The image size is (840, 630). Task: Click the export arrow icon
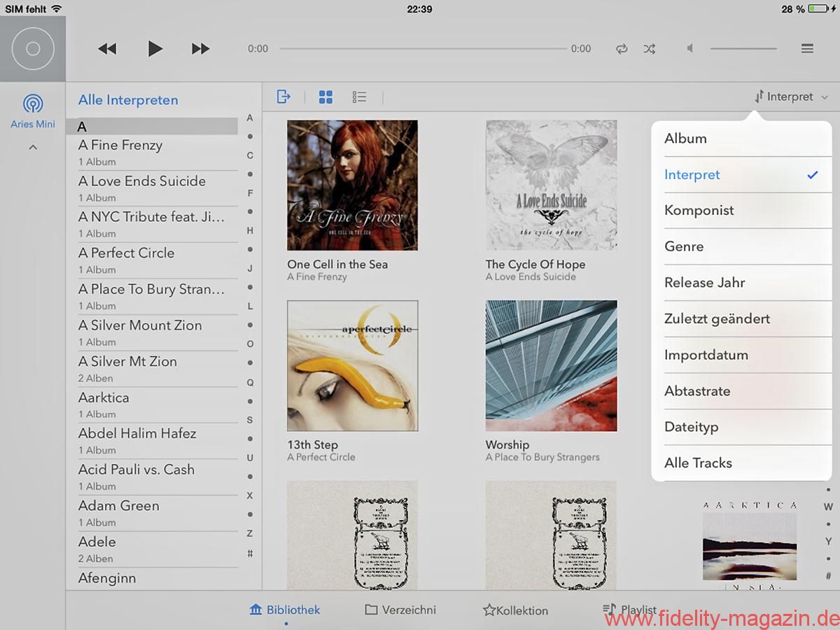(283, 97)
